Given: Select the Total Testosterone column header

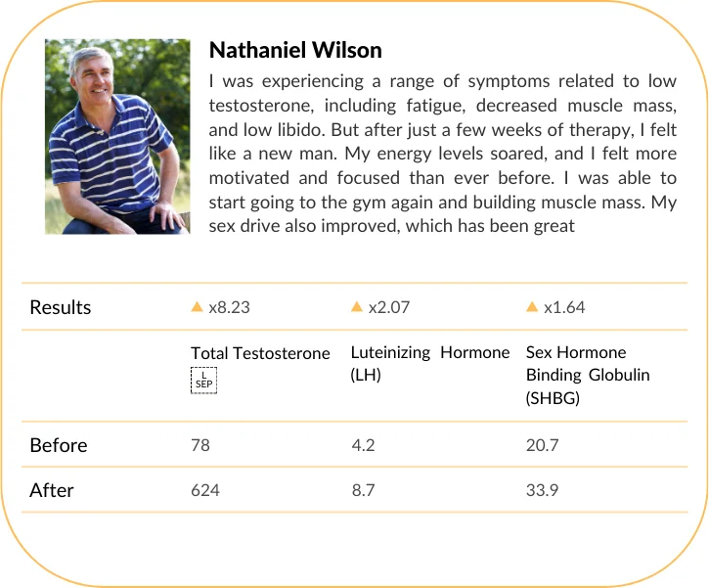Looking at the screenshot, I should pyautogui.click(x=260, y=353).
